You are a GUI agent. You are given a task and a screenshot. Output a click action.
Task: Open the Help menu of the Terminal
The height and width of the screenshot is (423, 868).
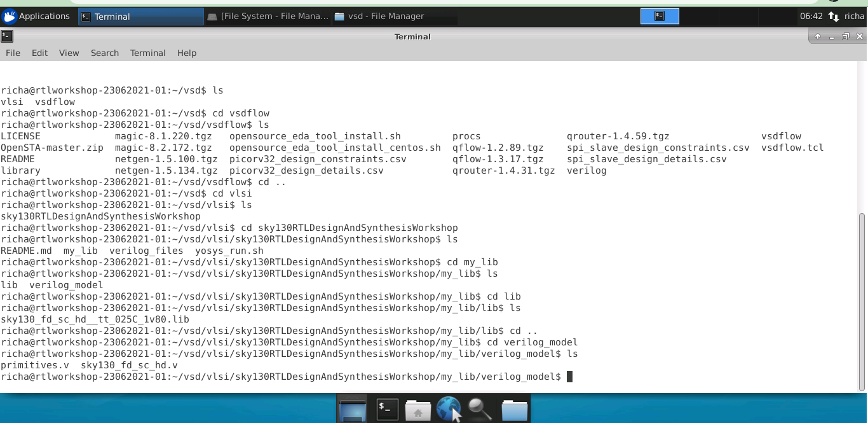click(x=186, y=53)
